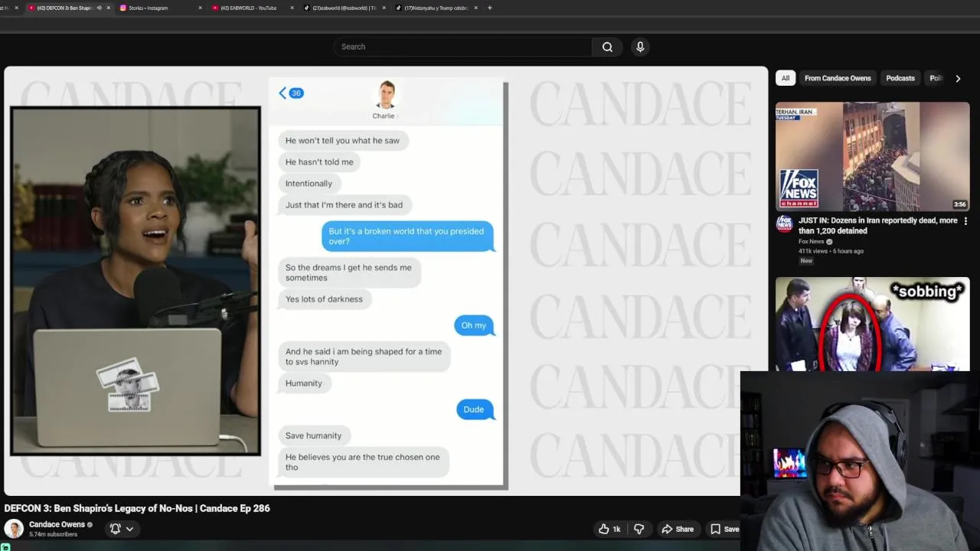Click the magnifying glass search button

click(x=607, y=47)
